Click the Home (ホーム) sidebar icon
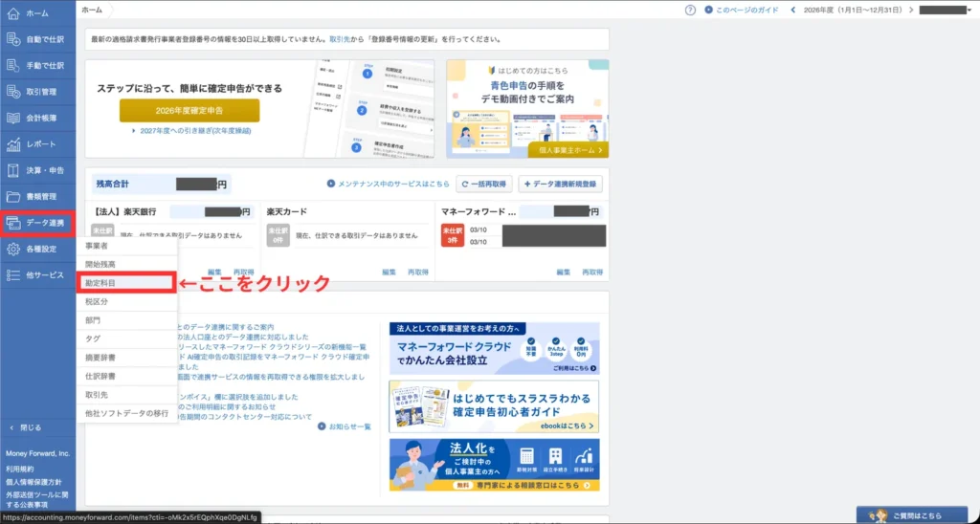The height and width of the screenshot is (524, 980). pyautogui.click(x=13, y=13)
